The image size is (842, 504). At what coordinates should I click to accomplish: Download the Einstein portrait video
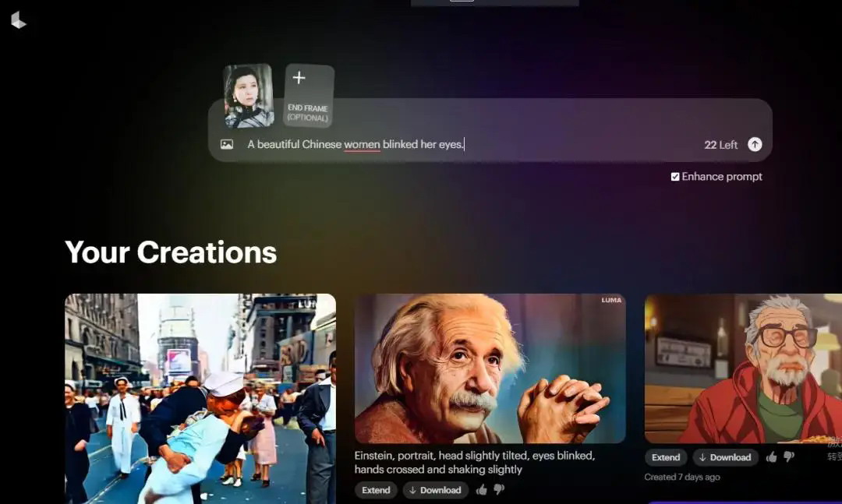point(435,490)
